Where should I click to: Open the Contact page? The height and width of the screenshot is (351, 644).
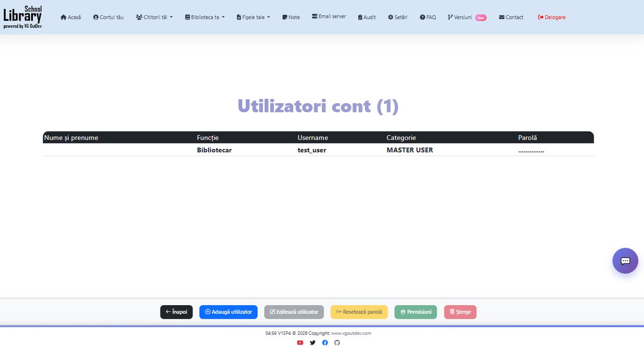(511, 17)
